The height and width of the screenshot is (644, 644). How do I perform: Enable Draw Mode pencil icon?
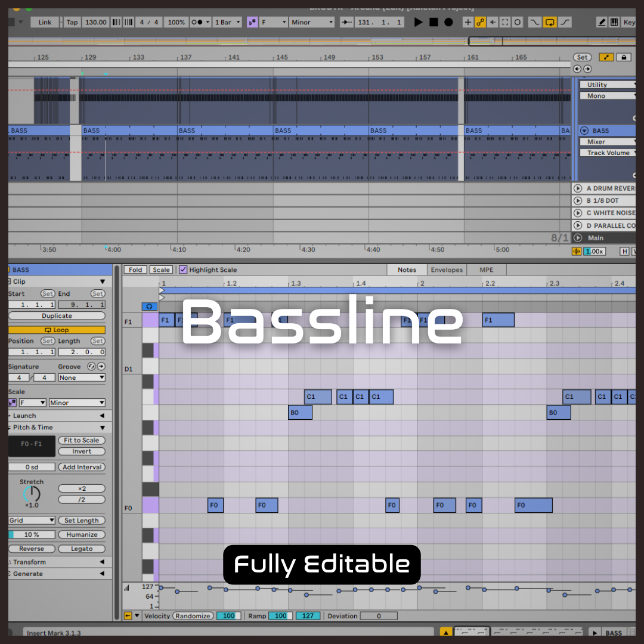[x=602, y=22]
